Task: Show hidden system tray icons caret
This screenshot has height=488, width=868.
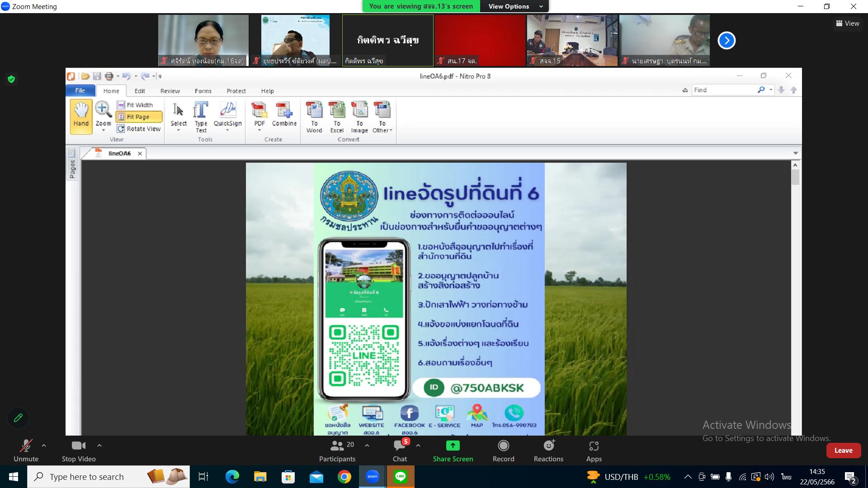Action: tap(688, 477)
